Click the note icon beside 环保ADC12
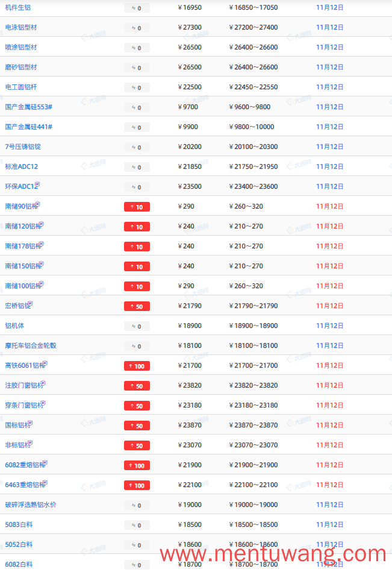The height and width of the screenshot is (572, 392). pos(37,184)
